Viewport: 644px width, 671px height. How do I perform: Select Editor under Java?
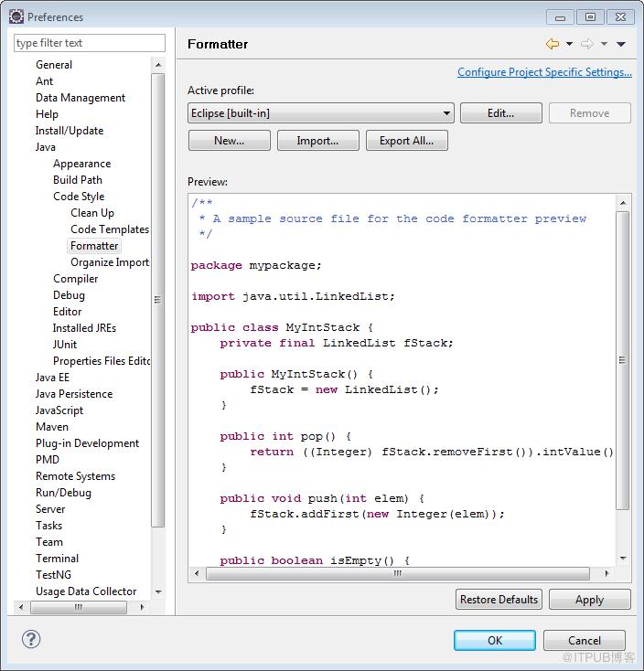tap(67, 312)
